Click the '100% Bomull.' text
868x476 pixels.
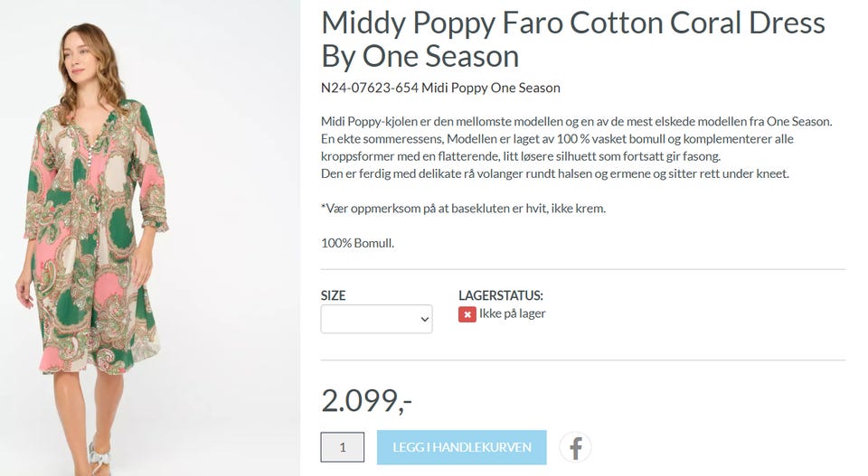pos(357,242)
